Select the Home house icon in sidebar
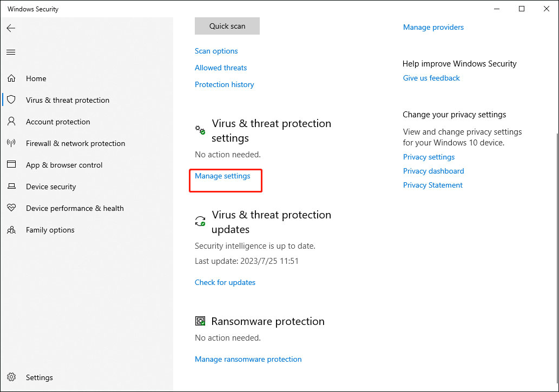The width and height of the screenshot is (559, 392). [x=11, y=78]
